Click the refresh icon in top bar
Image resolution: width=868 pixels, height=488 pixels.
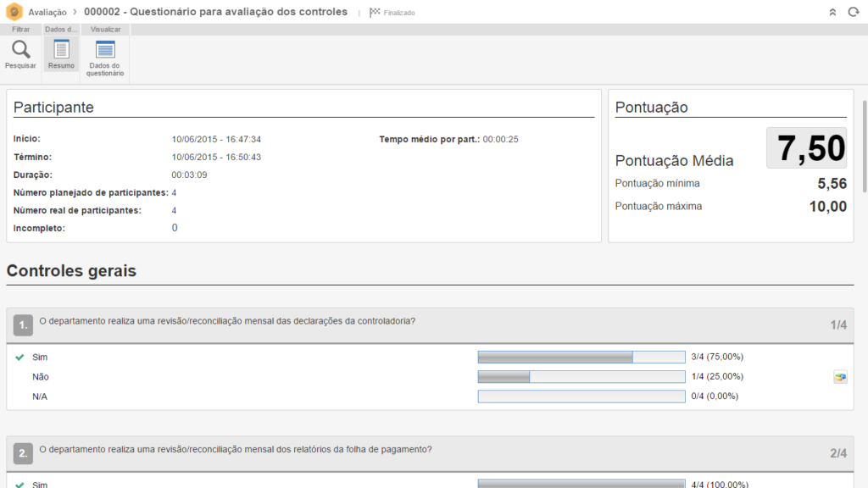coord(853,12)
